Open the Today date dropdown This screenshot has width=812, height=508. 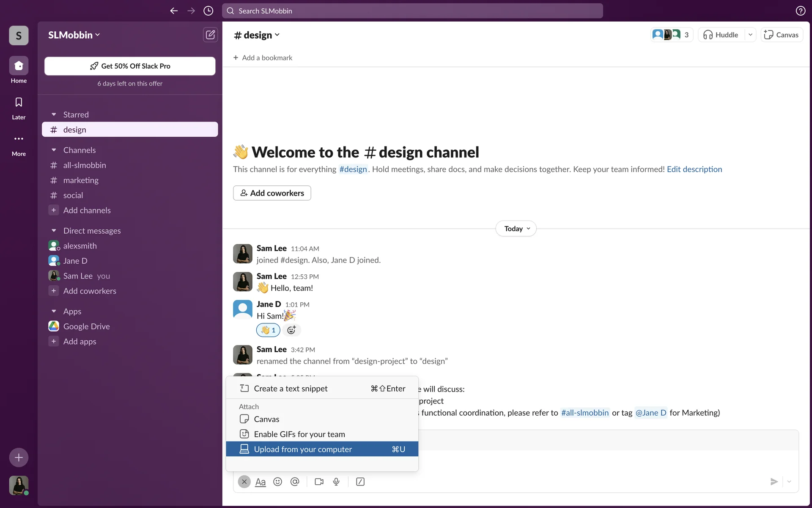coord(516,229)
